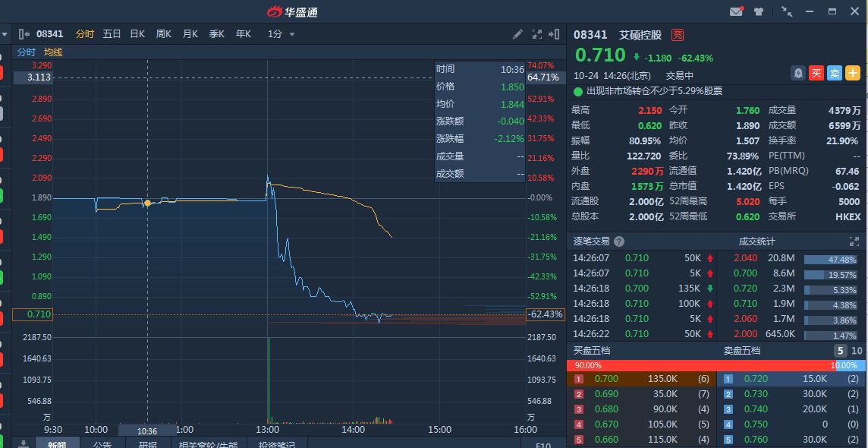868x448 pixels.
Task: Switch to the 年K yearly chart
Action: (x=243, y=33)
